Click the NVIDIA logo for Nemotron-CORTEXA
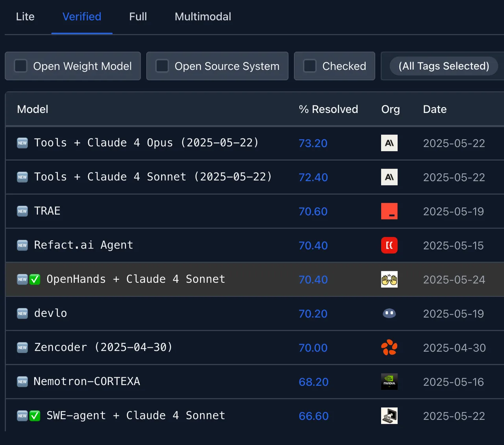The width and height of the screenshot is (504, 445). (x=389, y=382)
